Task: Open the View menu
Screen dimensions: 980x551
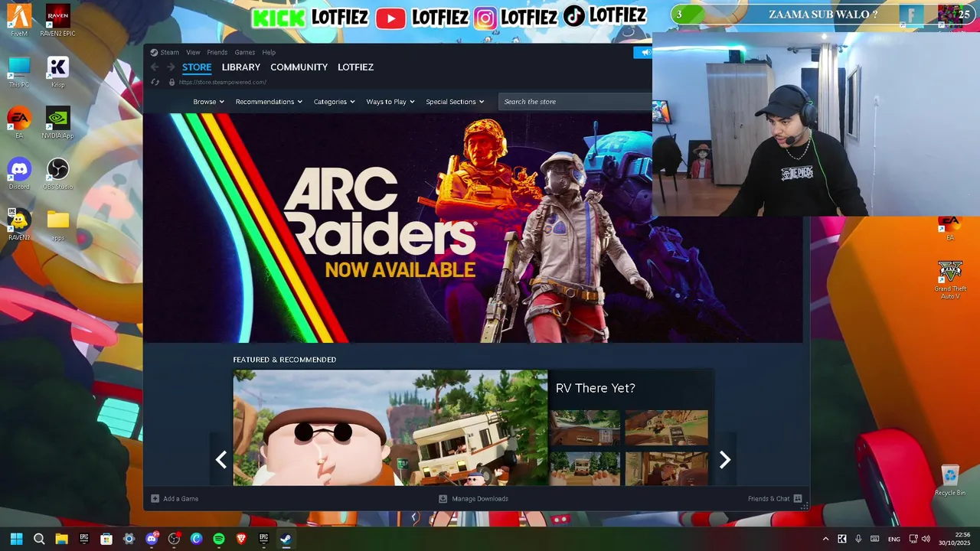Action: 193,53
